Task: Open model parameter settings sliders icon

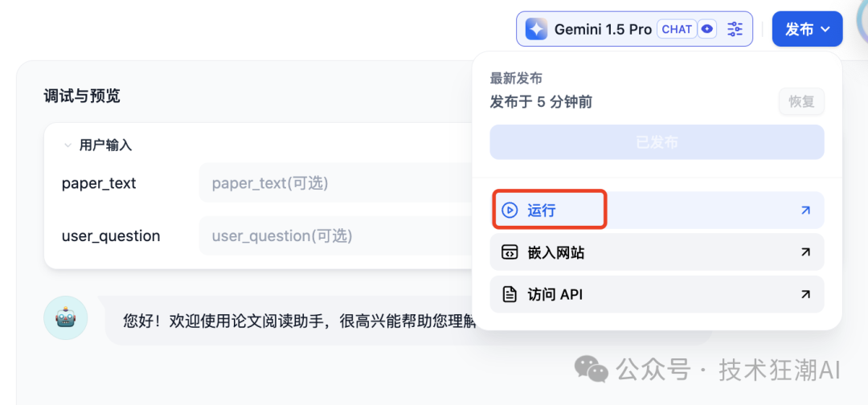Action: pos(735,29)
